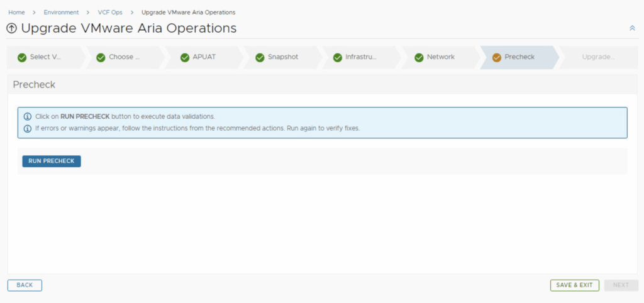
Task: Click the BACK button
Action: click(x=25, y=285)
